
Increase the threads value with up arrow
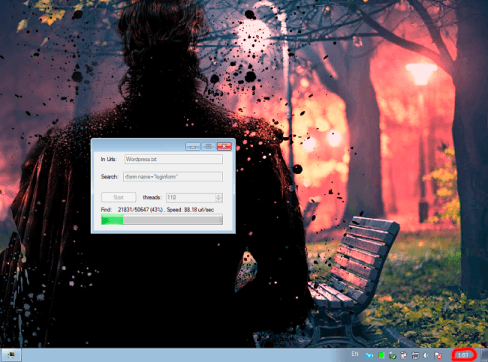(219, 196)
